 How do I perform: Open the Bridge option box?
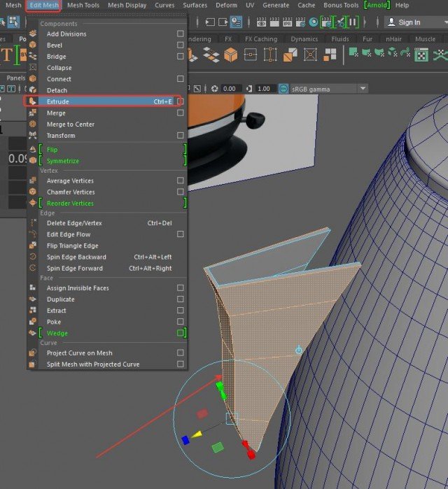pyautogui.click(x=181, y=56)
